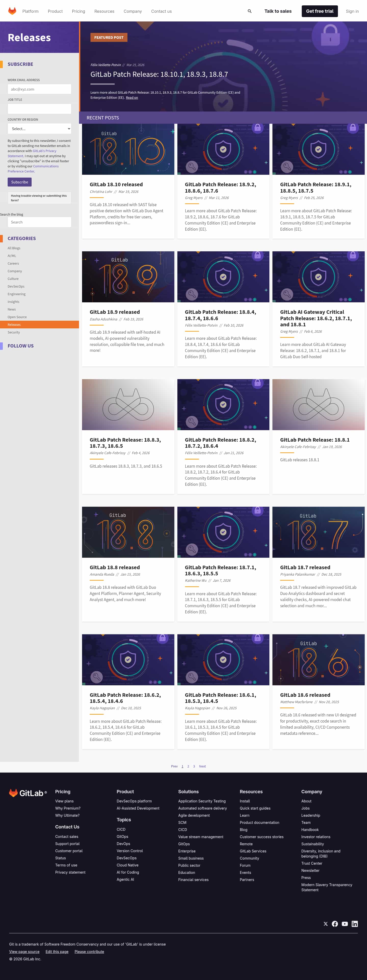Select the Security category
The width and height of the screenshot is (367, 980).
tap(14, 332)
